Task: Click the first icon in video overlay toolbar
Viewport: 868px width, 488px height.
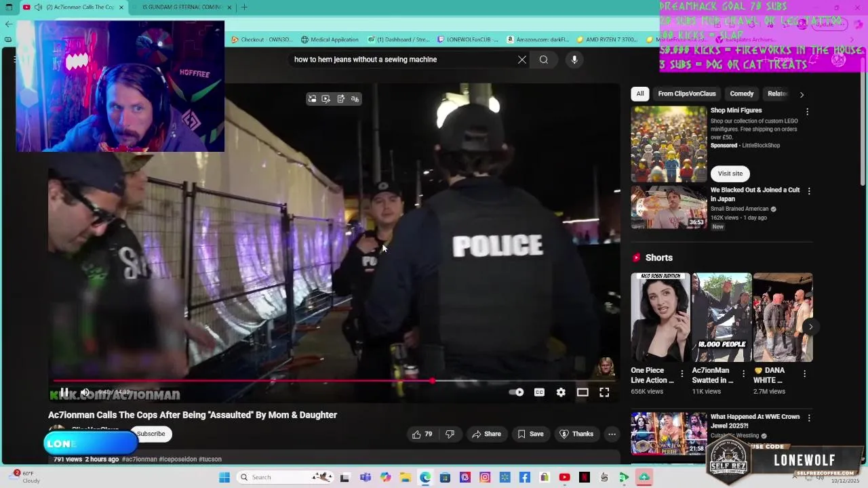Action: pos(312,99)
